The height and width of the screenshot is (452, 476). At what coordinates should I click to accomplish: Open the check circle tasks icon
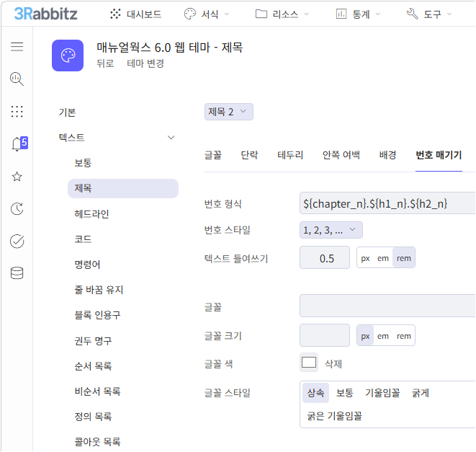[x=17, y=241]
